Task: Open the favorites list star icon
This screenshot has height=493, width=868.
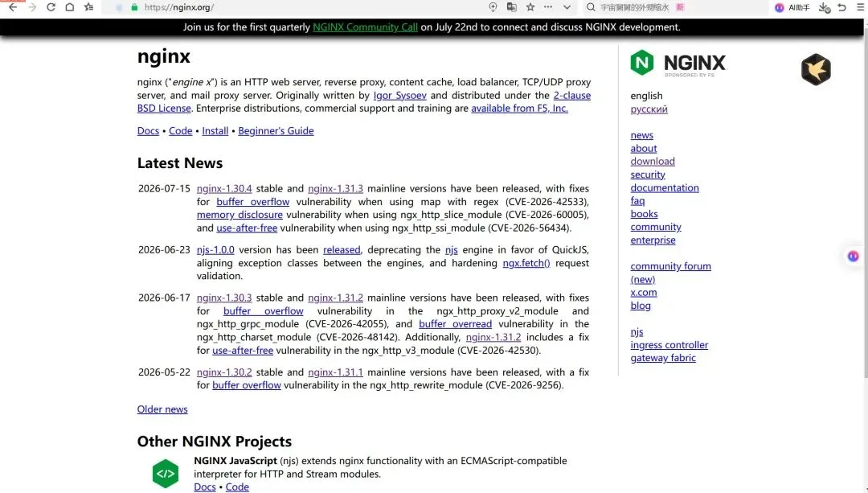Action: [88, 7]
